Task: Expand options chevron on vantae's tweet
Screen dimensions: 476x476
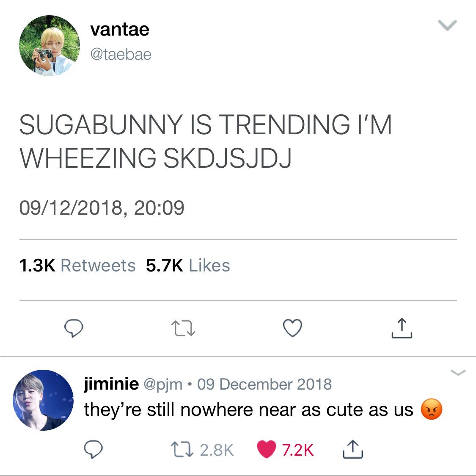Action: pyautogui.click(x=447, y=25)
